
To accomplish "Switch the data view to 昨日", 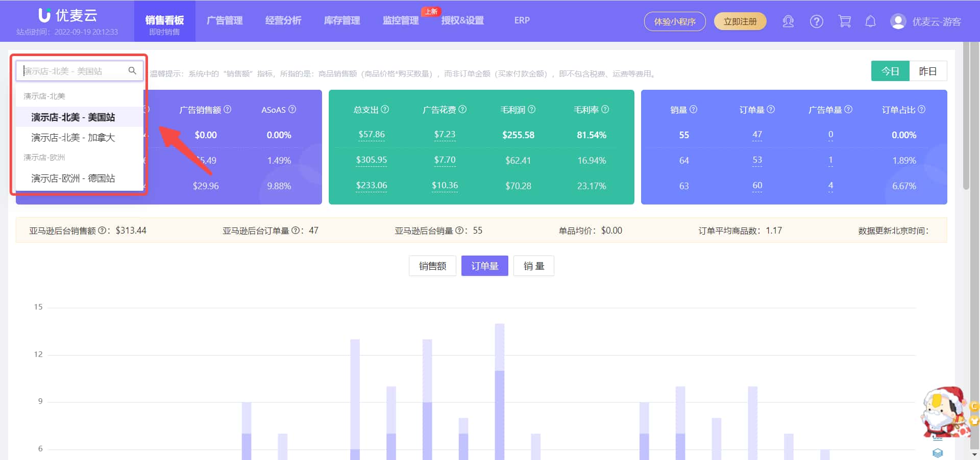I will (x=928, y=71).
